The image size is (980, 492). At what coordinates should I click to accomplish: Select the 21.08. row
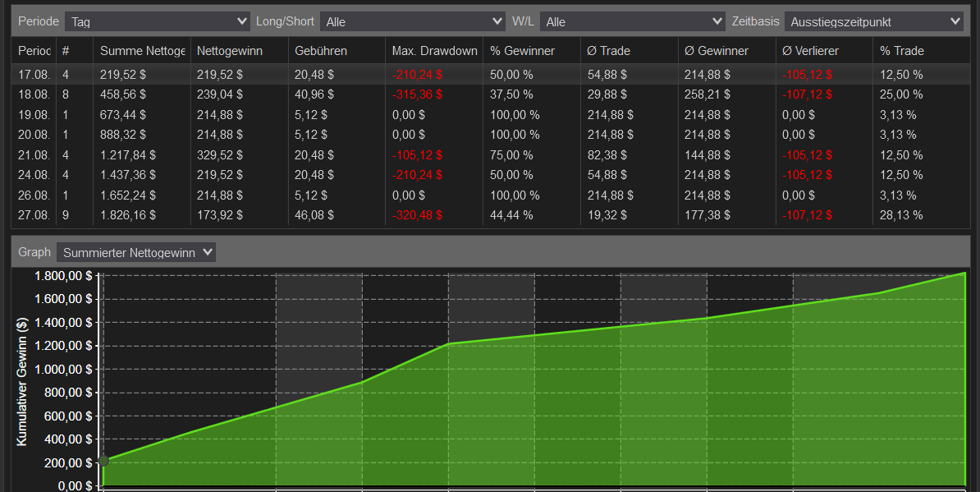pos(491,155)
